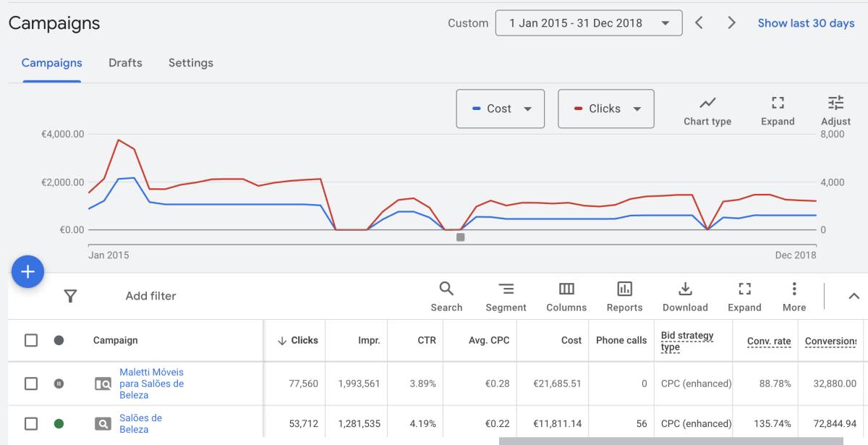Go to the previous date range
Screen dimensions: 868x445
[699, 23]
